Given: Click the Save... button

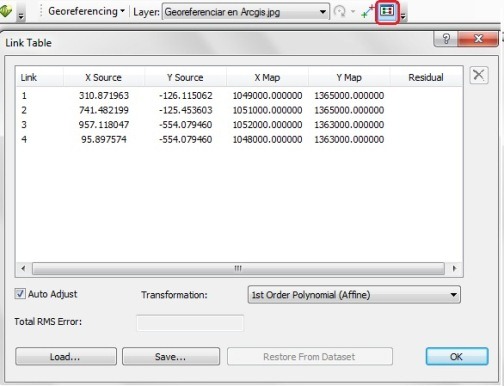Looking at the screenshot, I should pos(171,357).
